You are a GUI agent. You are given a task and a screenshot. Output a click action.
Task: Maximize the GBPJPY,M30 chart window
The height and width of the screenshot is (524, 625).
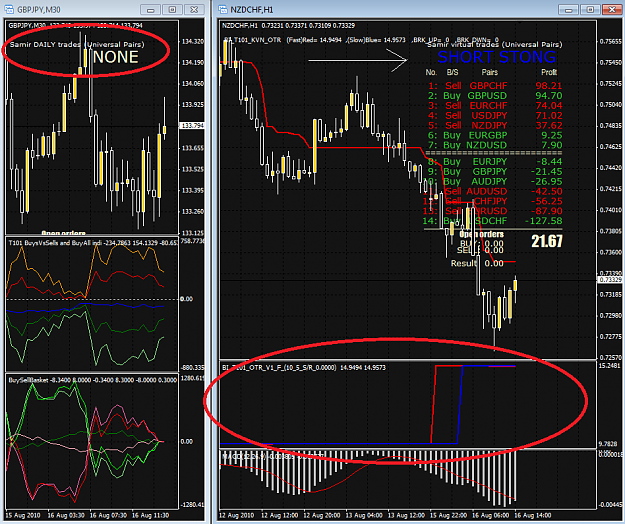[x=172, y=10]
